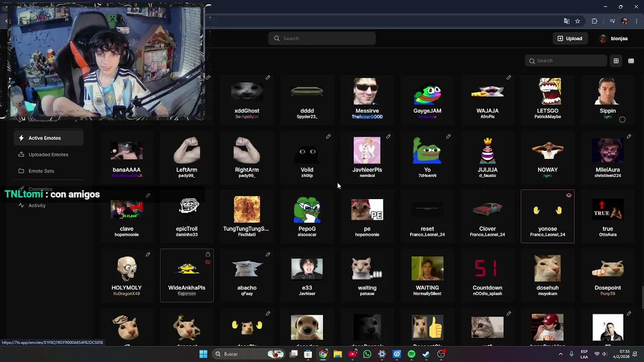Viewport: 644px width, 362px height.
Task: Select the Clover emote
Action: pos(488,216)
